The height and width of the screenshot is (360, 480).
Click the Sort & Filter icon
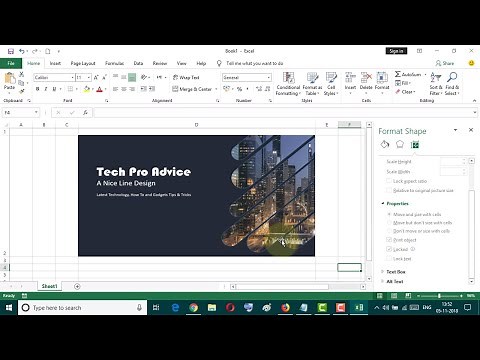click(436, 77)
